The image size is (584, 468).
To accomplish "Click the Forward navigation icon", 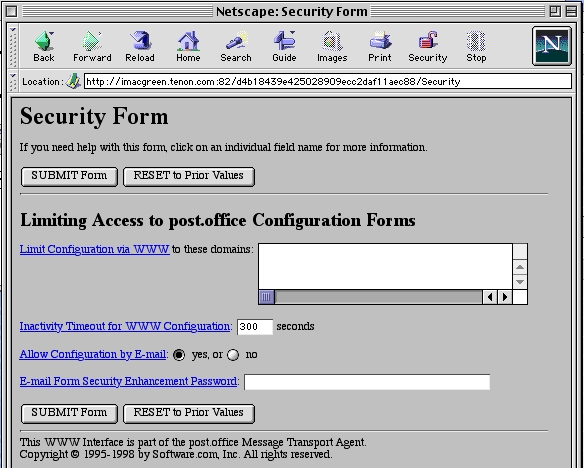I will coord(92,46).
